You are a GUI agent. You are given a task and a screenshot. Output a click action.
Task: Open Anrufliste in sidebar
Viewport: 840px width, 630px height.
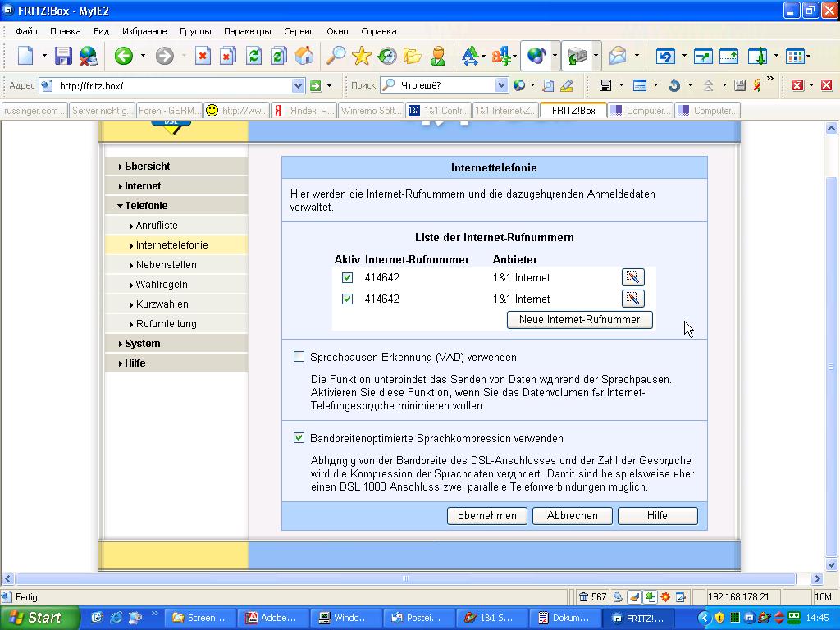(x=156, y=226)
